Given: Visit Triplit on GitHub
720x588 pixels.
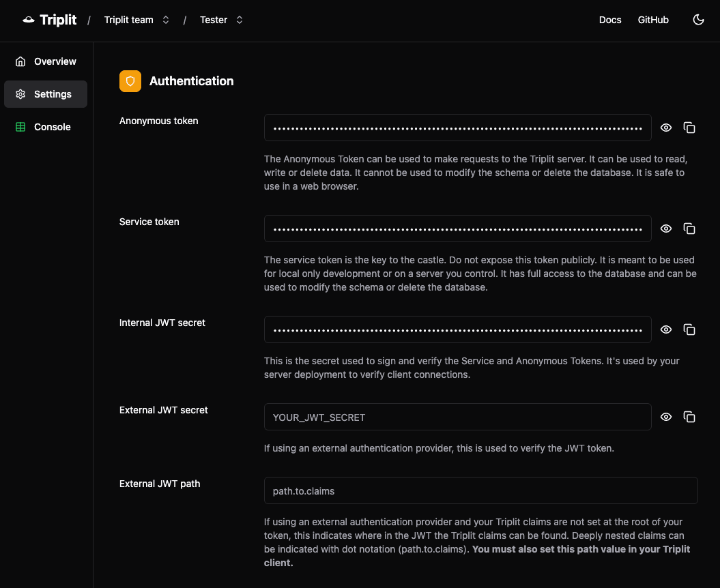Looking at the screenshot, I should coord(653,20).
